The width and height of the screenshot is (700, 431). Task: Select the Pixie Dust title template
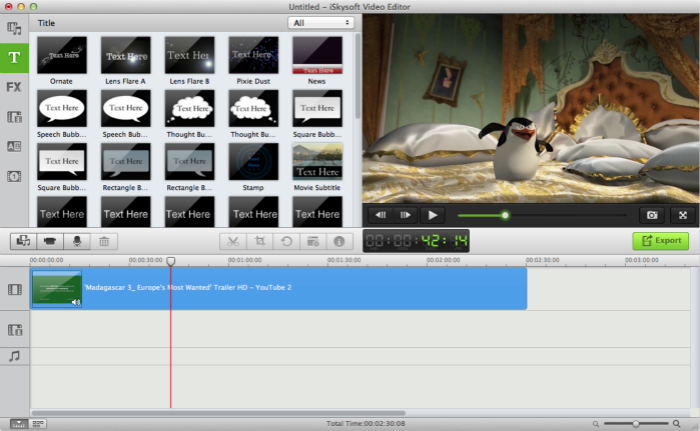[x=253, y=55]
